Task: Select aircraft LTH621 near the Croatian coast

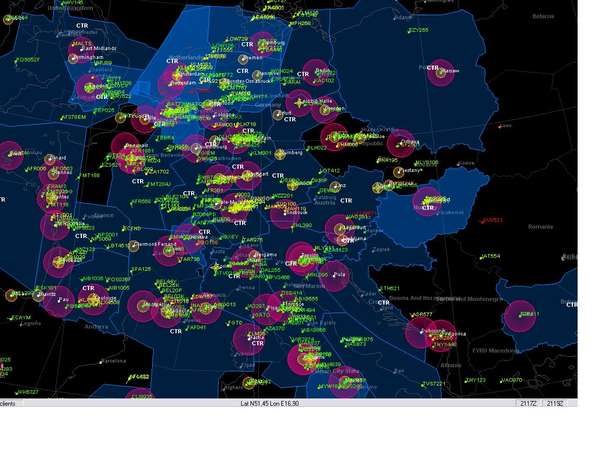Action: pyautogui.click(x=389, y=289)
